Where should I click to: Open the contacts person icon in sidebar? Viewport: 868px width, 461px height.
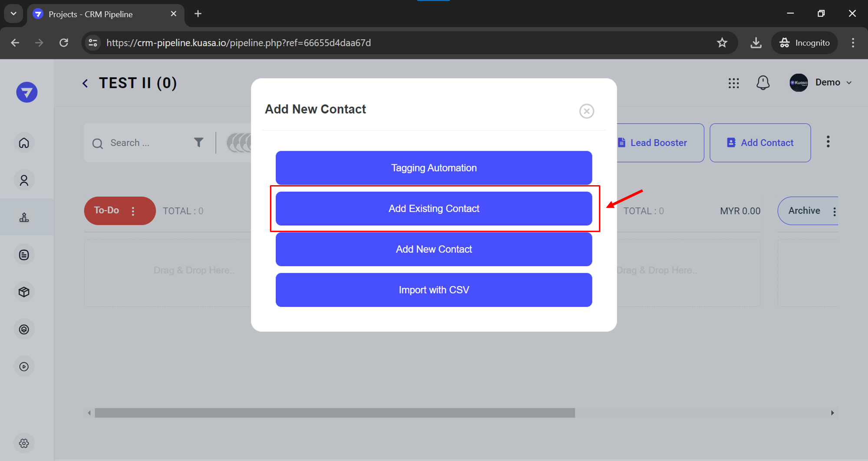pyautogui.click(x=24, y=180)
